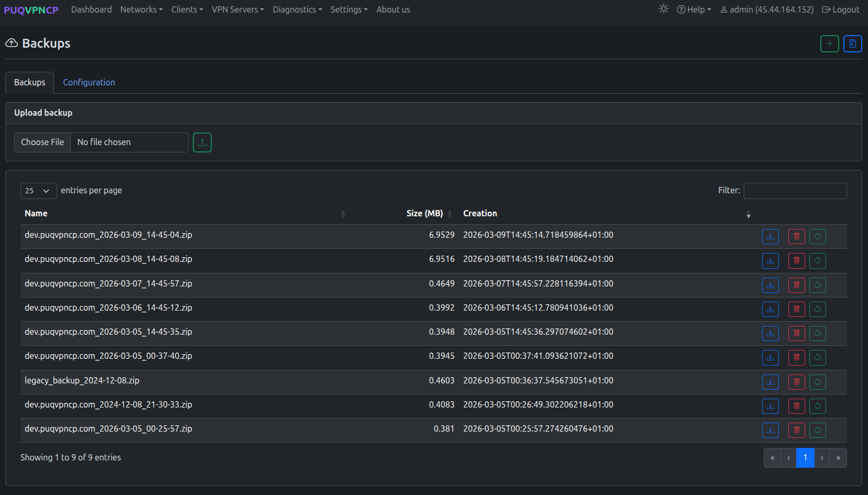This screenshot has height=495, width=868.
Task: Delete the dev.puqvpncp.com_2026-03-09_14-45-04.zip backup
Action: (796, 236)
